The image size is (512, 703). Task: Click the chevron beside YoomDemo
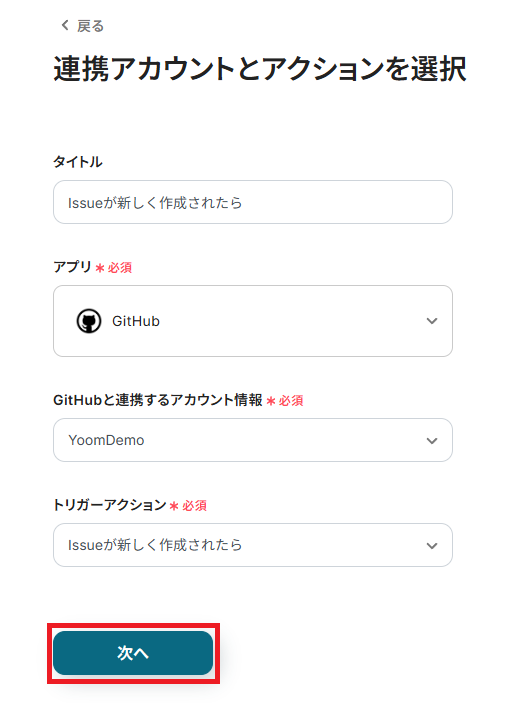tap(432, 441)
